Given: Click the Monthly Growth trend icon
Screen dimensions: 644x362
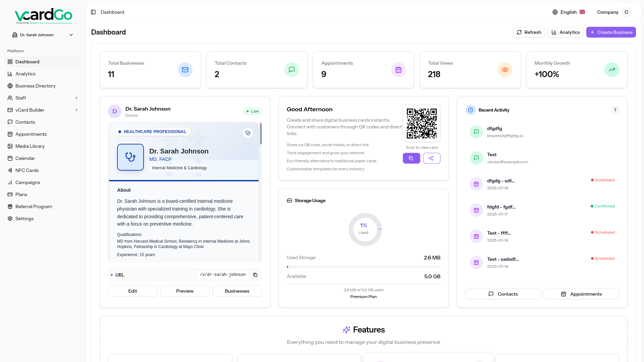Looking at the screenshot, I should 611,70.
